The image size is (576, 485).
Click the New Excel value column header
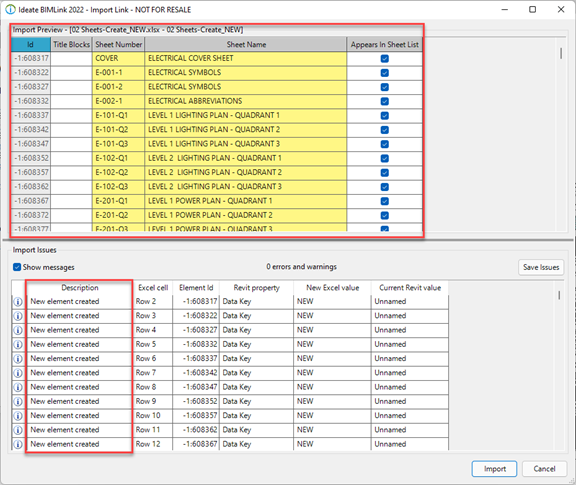[x=332, y=288]
